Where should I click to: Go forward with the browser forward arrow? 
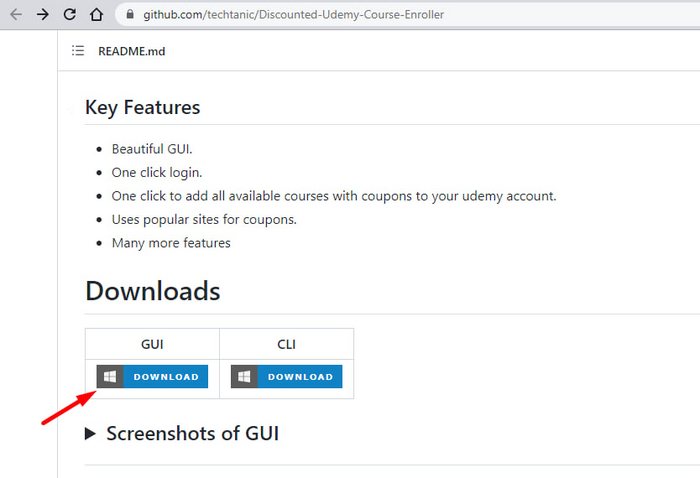[43, 15]
